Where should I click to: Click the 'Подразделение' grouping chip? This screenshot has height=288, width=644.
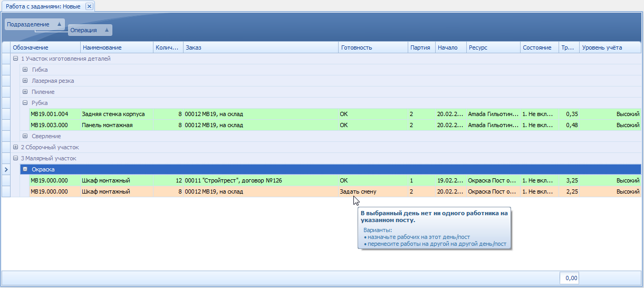(x=34, y=24)
